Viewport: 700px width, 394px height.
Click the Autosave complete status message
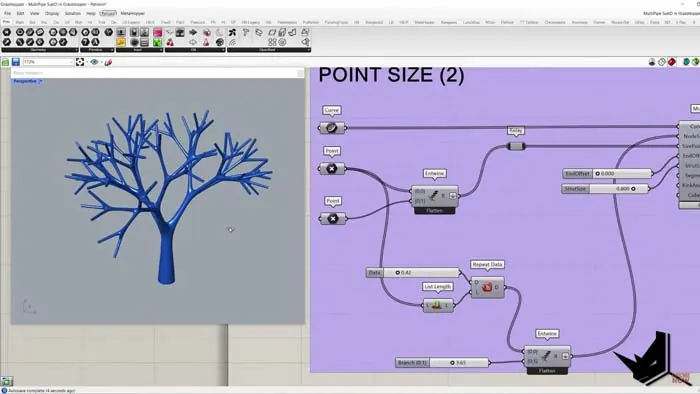pyautogui.click(x=42, y=391)
